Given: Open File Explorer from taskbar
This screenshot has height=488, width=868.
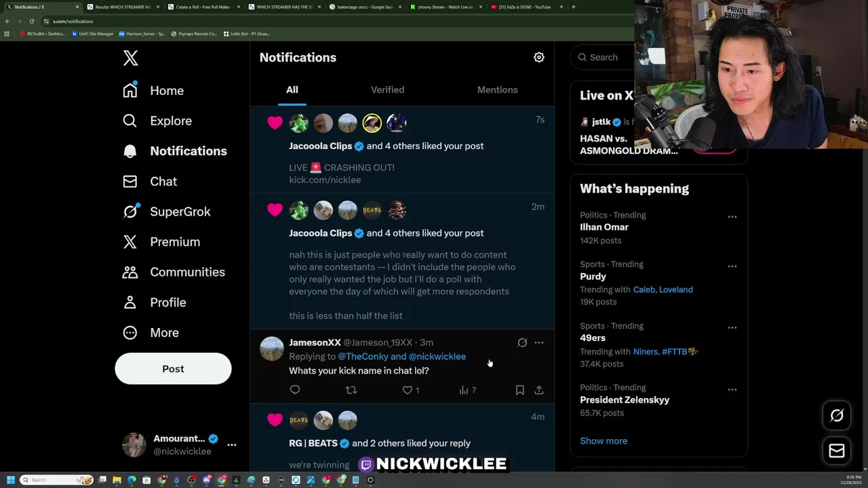Looking at the screenshot, I should pyautogui.click(x=117, y=480).
